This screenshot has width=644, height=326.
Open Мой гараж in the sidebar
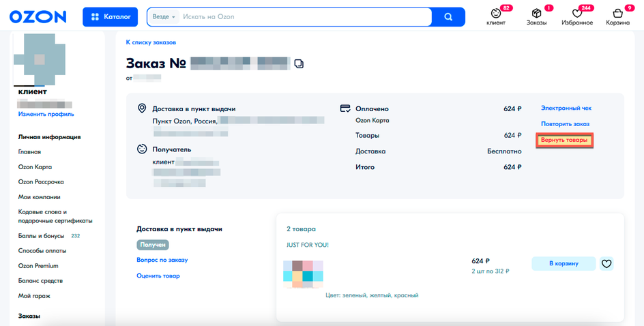(x=35, y=296)
